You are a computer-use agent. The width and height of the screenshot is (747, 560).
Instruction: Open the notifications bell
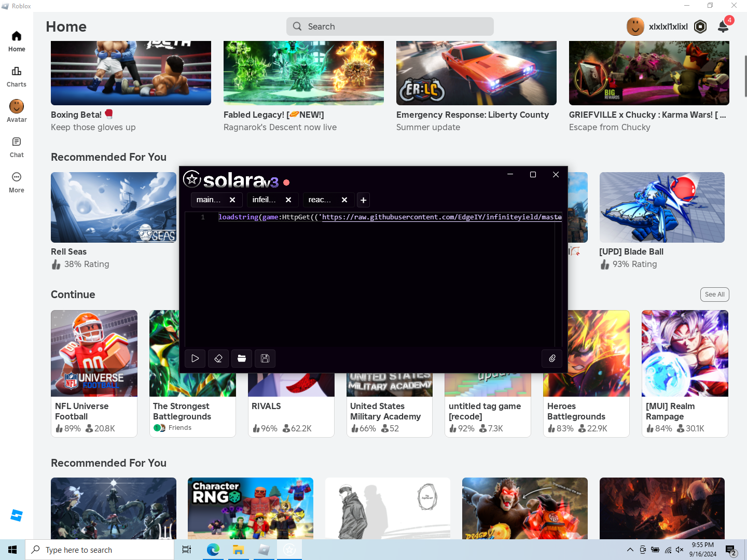(x=723, y=26)
